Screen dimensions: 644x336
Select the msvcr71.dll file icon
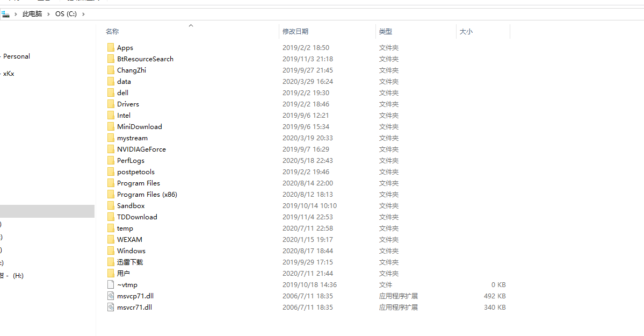point(111,308)
